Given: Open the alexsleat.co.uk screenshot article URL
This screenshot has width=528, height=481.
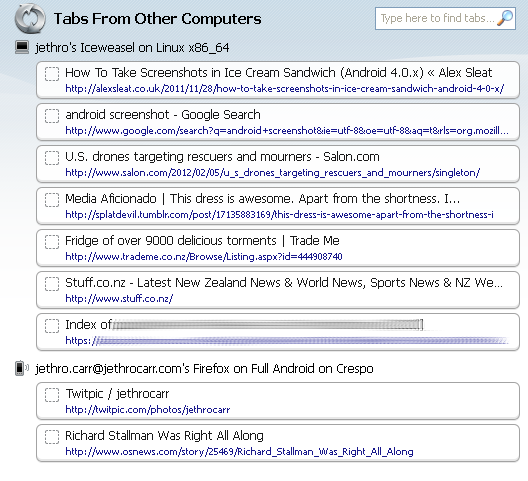Looking at the screenshot, I should point(285,89).
